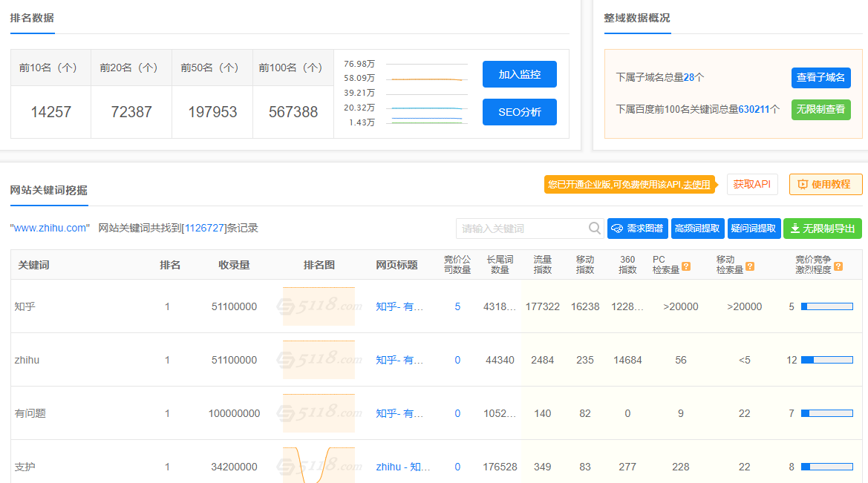Click 疑问词提取 button
This screenshot has height=483, width=868.
[x=754, y=229]
